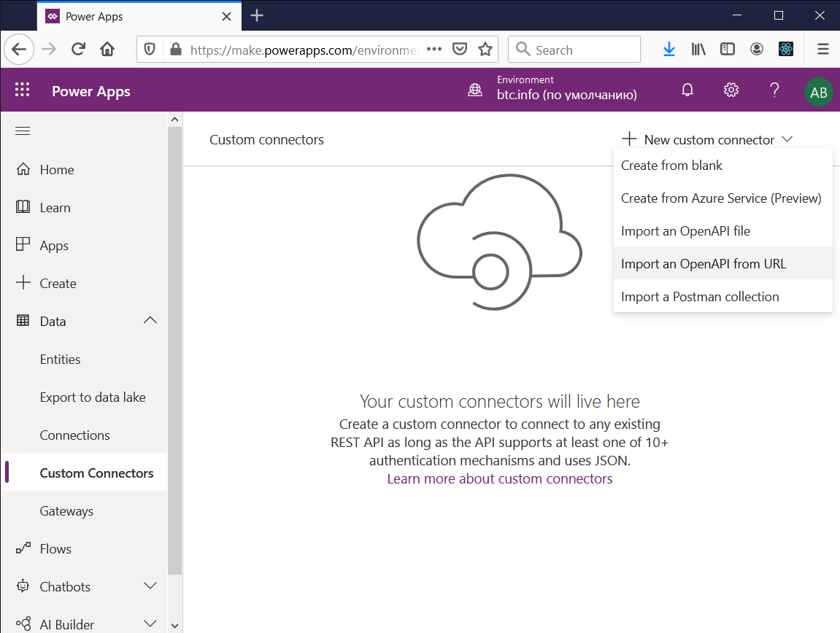Screen dimensions: 840x633
Task: Toggle the New custom connector dropdown
Action: click(x=707, y=140)
